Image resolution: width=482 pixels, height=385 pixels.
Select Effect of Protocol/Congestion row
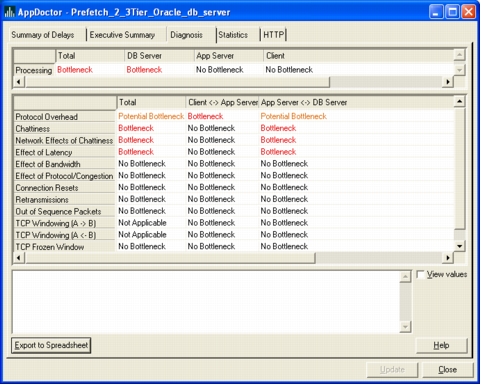pos(64,176)
